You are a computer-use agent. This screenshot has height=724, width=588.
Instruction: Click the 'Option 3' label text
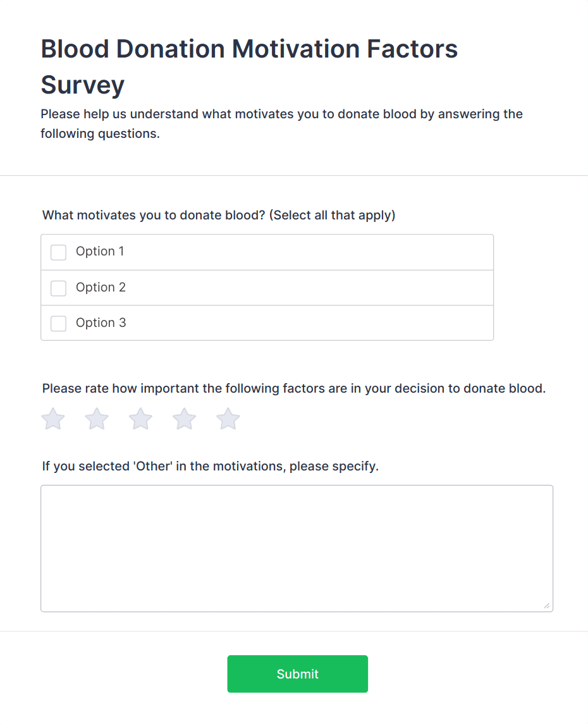click(101, 323)
